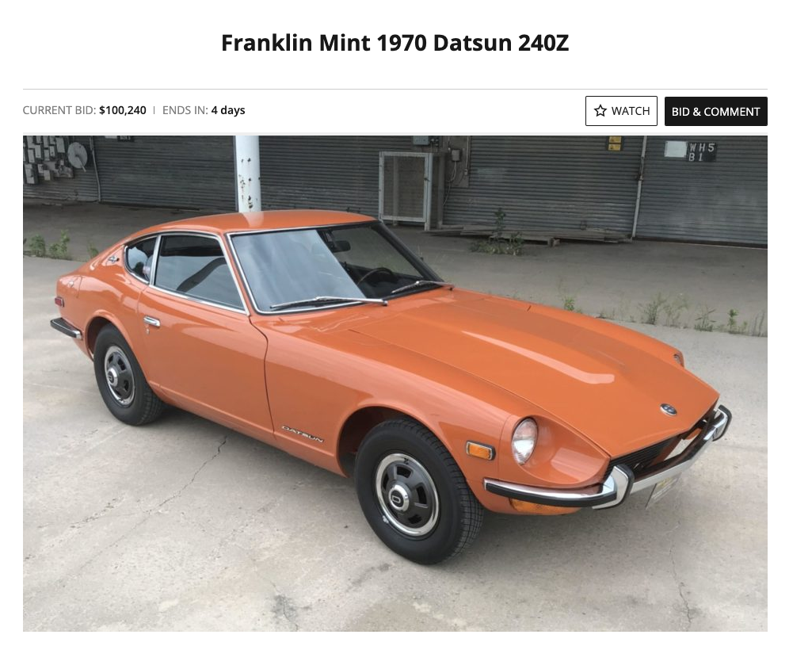Click the listing title Franklin Mint 1970 Datsun 240Z
This screenshot has width=812, height=646.
(395, 43)
